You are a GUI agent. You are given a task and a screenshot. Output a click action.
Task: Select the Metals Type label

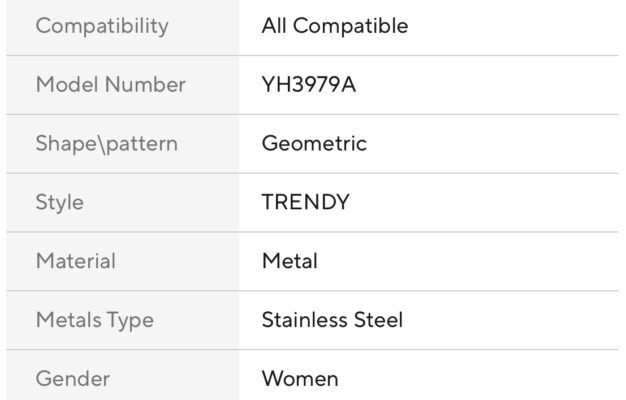95,321
